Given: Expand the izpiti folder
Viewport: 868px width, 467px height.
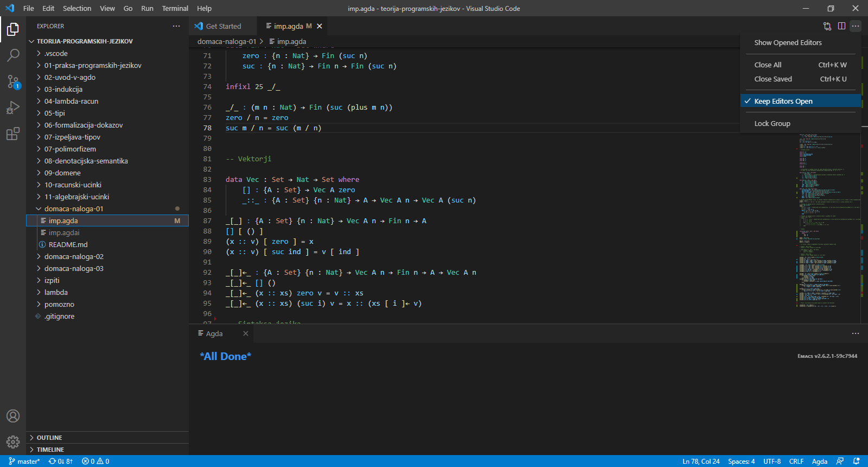Looking at the screenshot, I should coord(107,280).
